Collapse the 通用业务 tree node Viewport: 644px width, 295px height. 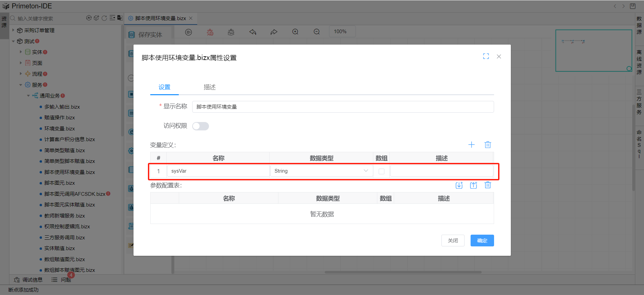[29, 96]
